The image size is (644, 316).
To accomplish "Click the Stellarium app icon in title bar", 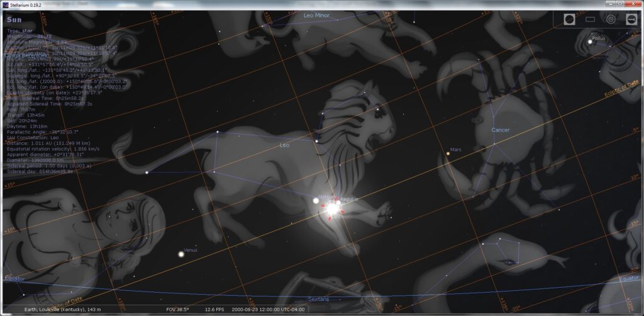I will (x=6, y=4).
